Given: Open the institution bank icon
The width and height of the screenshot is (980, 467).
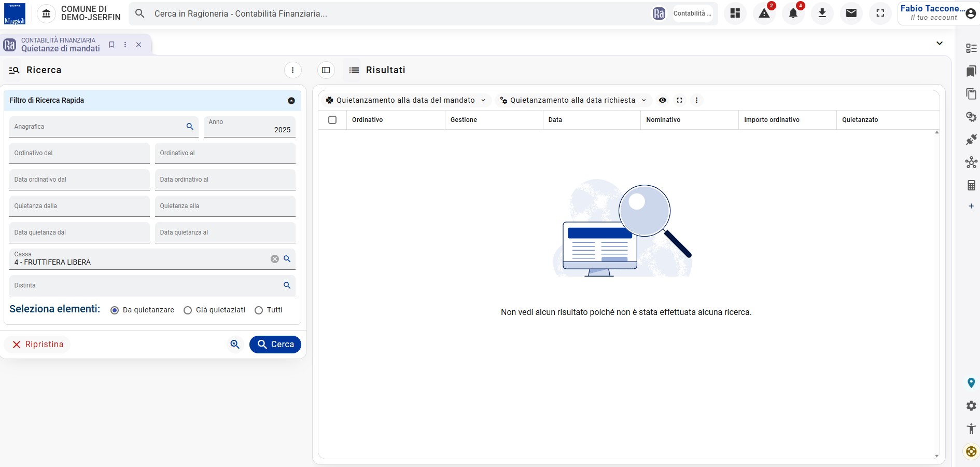Looking at the screenshot, I should point(46,14).
